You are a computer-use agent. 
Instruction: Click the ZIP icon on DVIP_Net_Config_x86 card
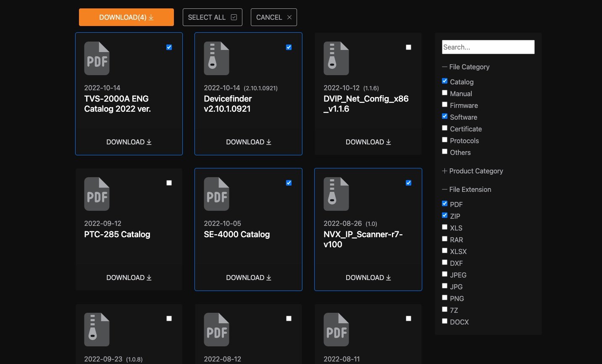coord(336,58)
